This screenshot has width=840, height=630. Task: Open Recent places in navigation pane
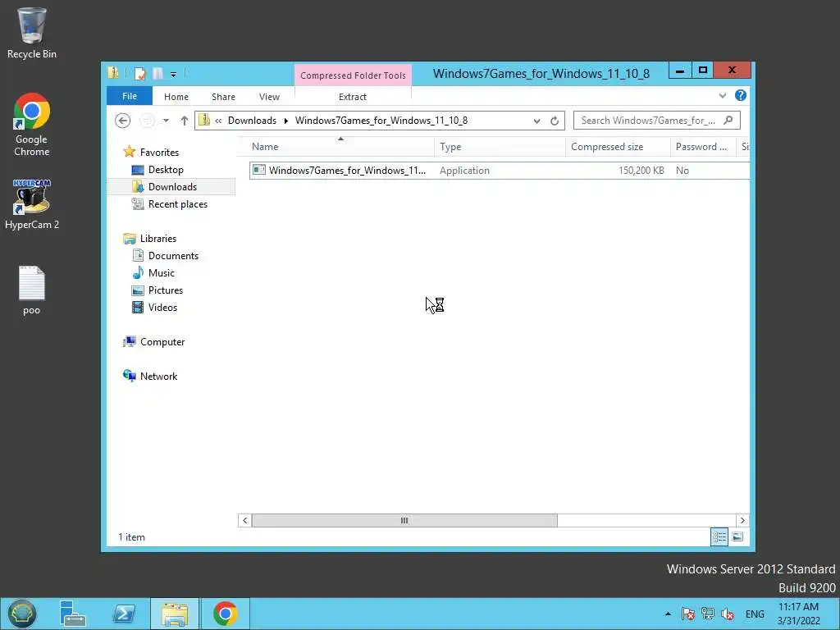[177, 204]
